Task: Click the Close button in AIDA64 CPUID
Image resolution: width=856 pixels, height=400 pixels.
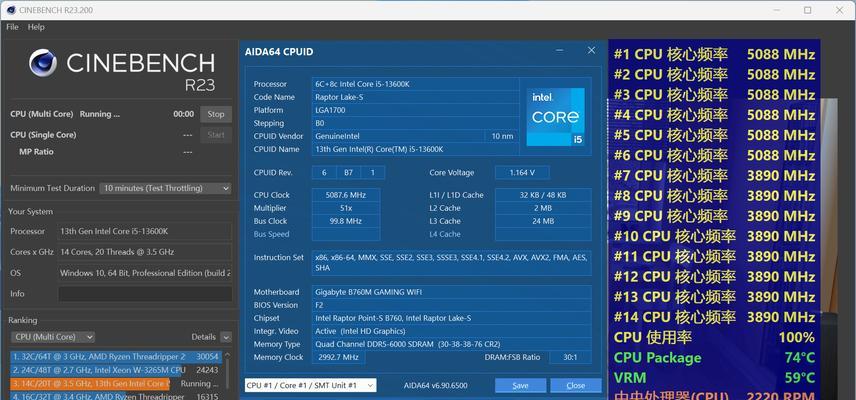Action: [576, 385]
